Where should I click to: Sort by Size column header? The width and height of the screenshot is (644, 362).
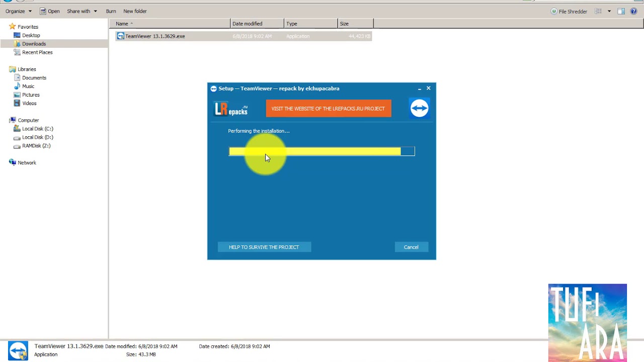pyautogui.click(x=355, y=24)
